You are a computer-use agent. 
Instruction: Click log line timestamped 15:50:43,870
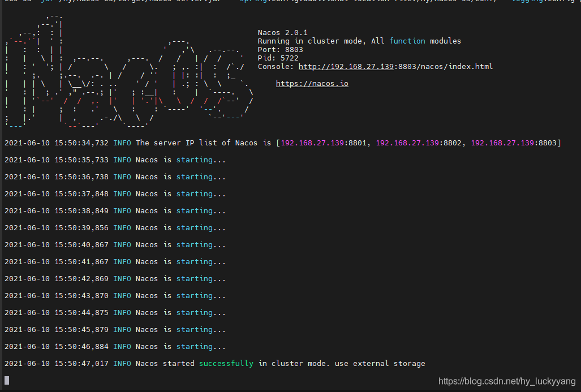[x=115, y=296]
